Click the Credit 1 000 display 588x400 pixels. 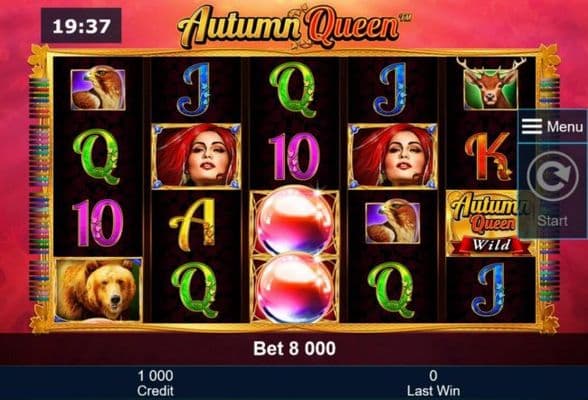(x=155, y=383)
